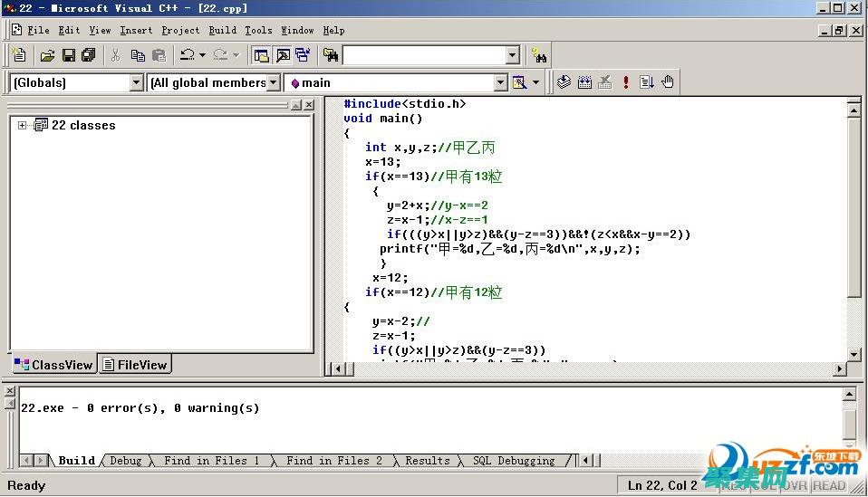Expand the 22 classes tree node
The width and height of the screenshot is (868, 497).
point(23,126)
